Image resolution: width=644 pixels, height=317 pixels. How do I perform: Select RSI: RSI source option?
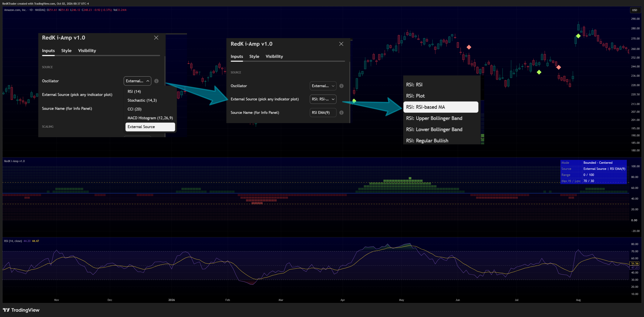click(441, 85)
